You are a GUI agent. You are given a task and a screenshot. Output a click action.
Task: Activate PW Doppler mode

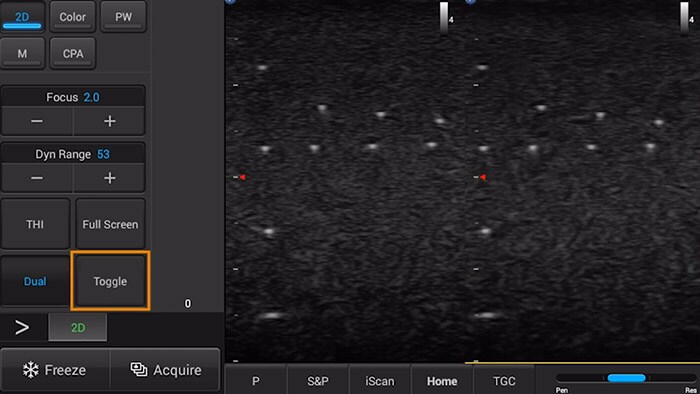click(123, 17)
